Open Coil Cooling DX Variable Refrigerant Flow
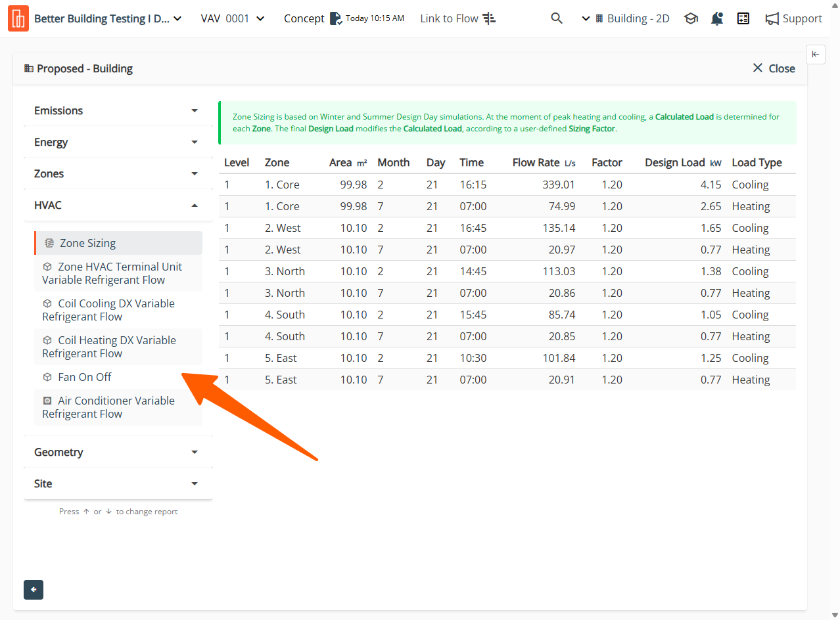Screen dimensions: 840x620 click(x=108, y=310)
